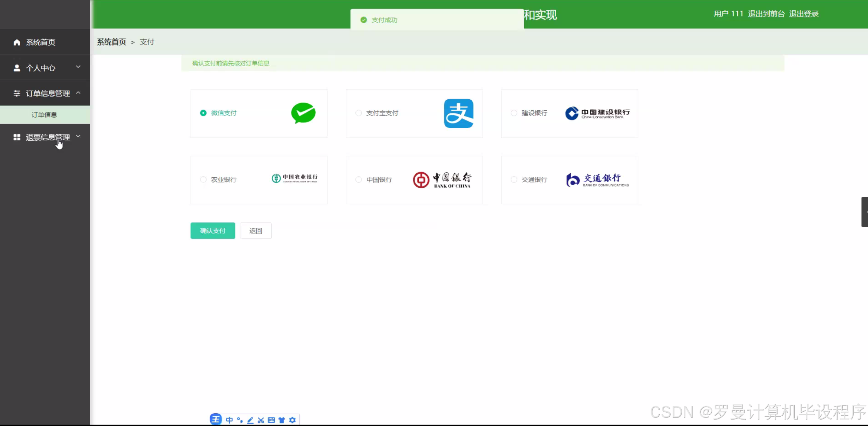The height and width of the screenshot is (426, 868).
Task: Click the red Bank of China logo
Action: point(442,180)
